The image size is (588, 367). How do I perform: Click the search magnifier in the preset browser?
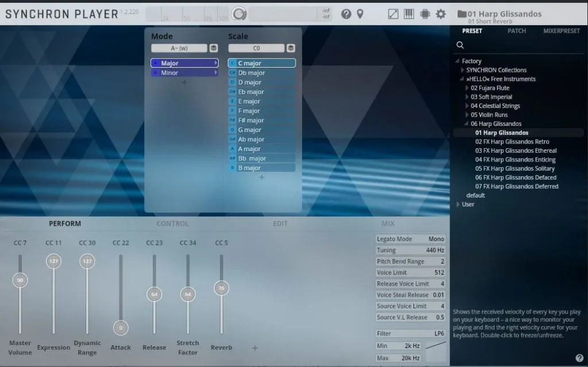tap(460, 44)
